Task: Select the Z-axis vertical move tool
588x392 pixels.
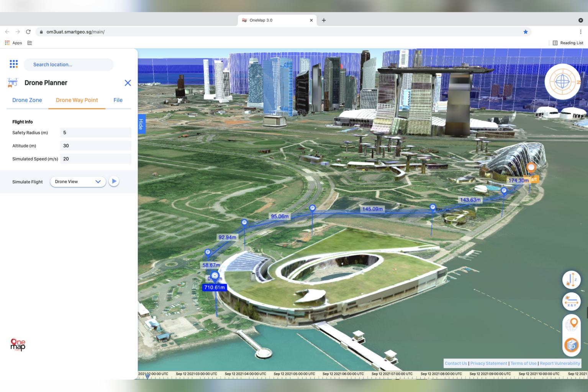Action: pos(571,280)
